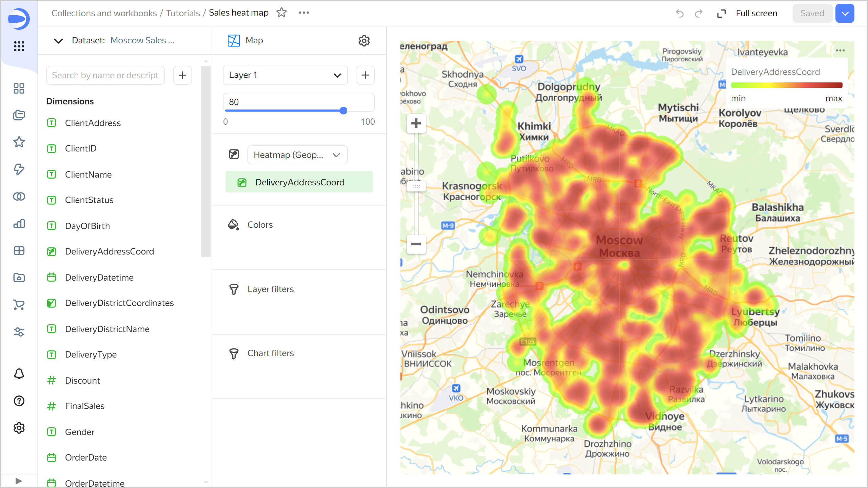Zoom in on the map
Viewport: 868px width, 488px height.
416,123
